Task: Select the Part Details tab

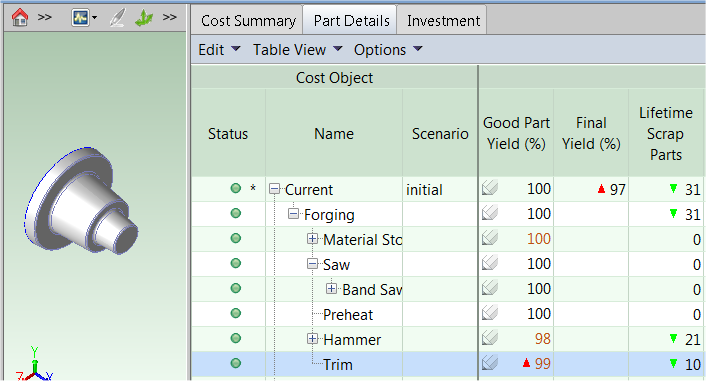Action: (x=351, y=21)
